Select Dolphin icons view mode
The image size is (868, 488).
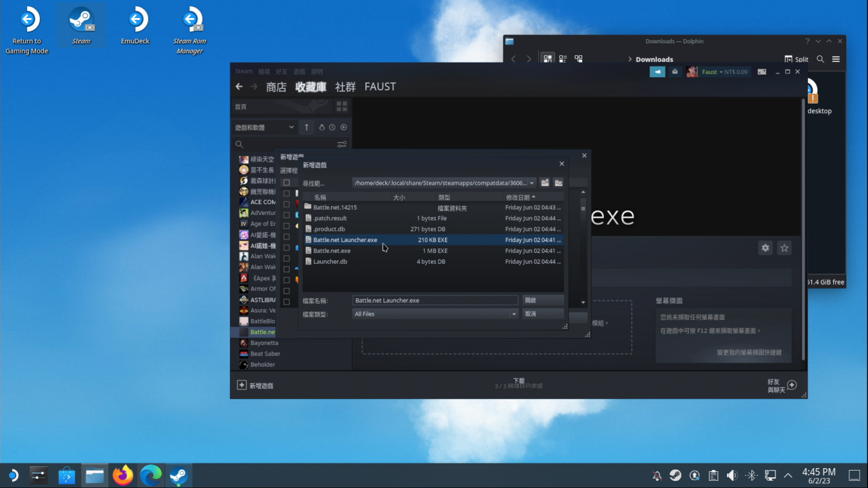547,59
